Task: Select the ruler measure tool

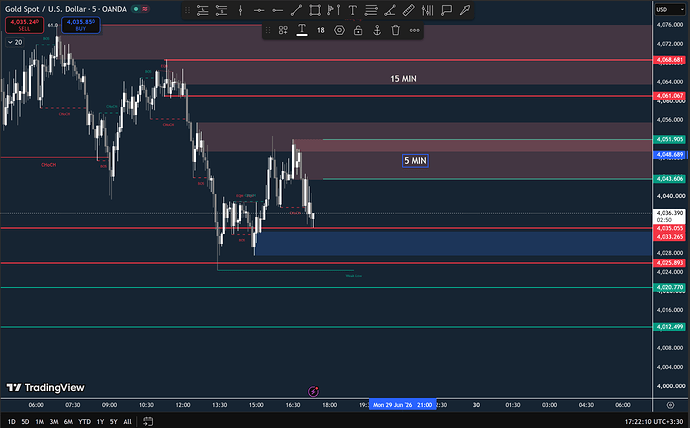Action: click(x=408, y=10)
